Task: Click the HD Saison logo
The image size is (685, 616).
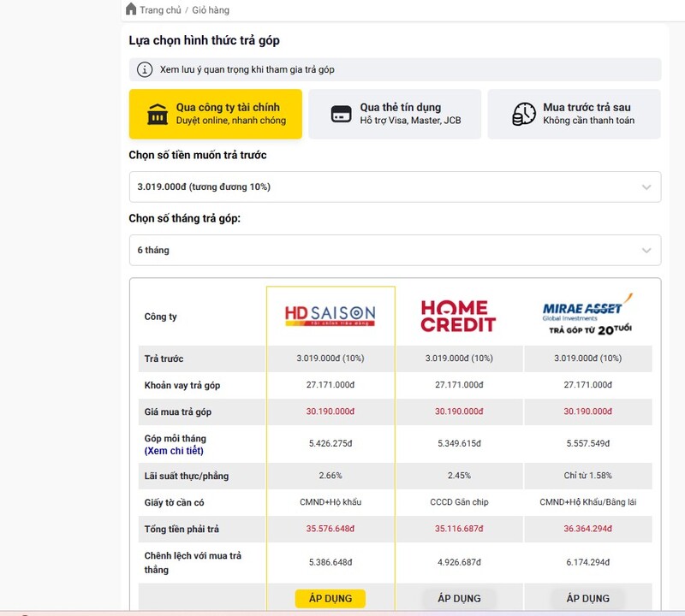Action: point(330,317)
